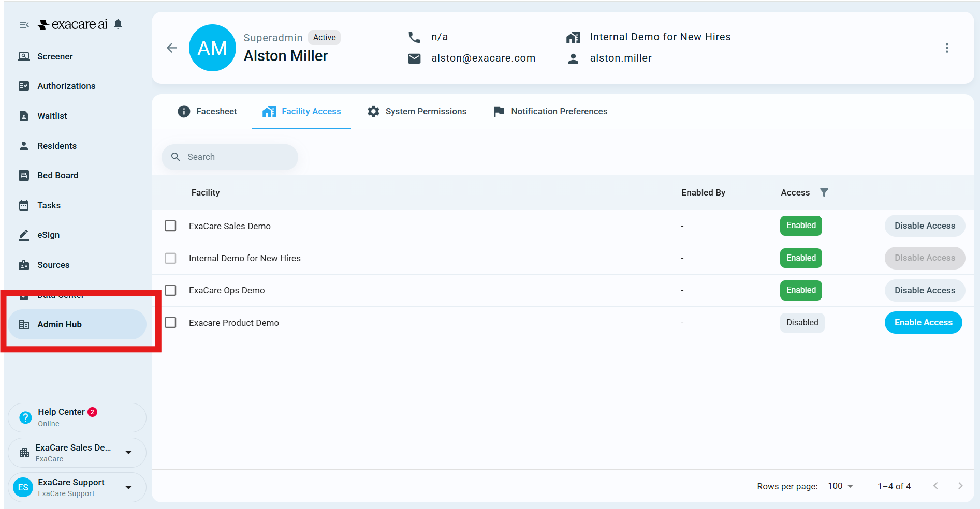Collapse the sidebar menu icon
This screenshot has width=980, height=509.
[x=24, y=25]
